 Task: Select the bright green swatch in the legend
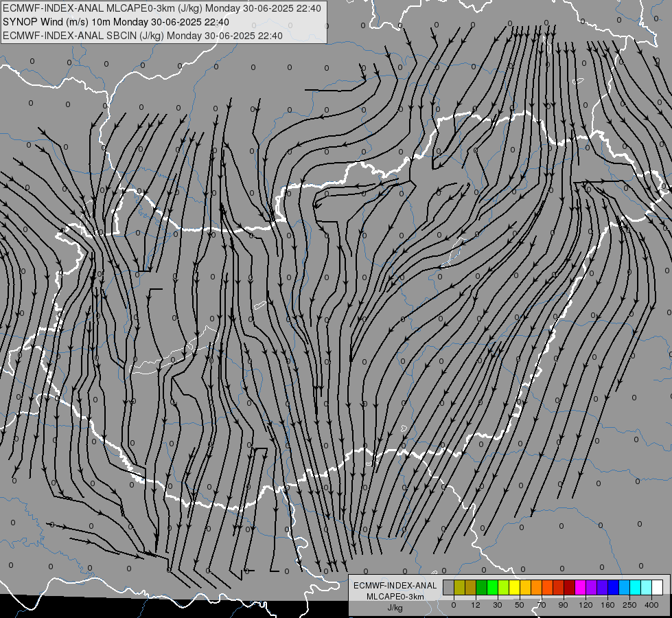point(492,588)
